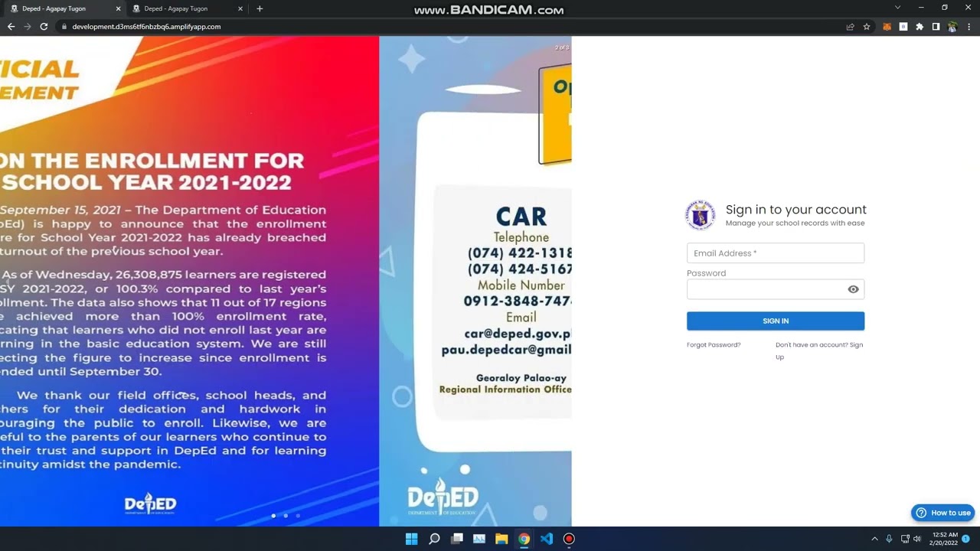Image resolution: width=980 pixels, height=551 pixels.
Task: Open the How to use help button
Action: [942, 513]
